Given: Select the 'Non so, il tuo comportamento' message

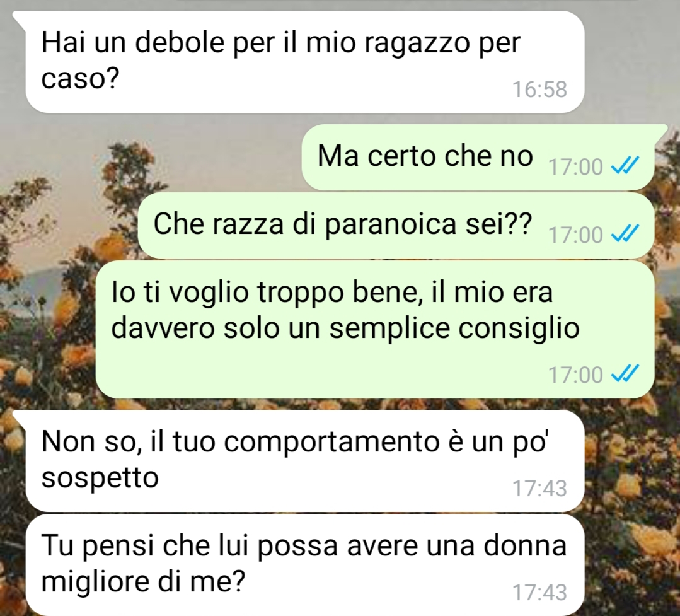Looking at the screenshot, I should tap(305, 461).
